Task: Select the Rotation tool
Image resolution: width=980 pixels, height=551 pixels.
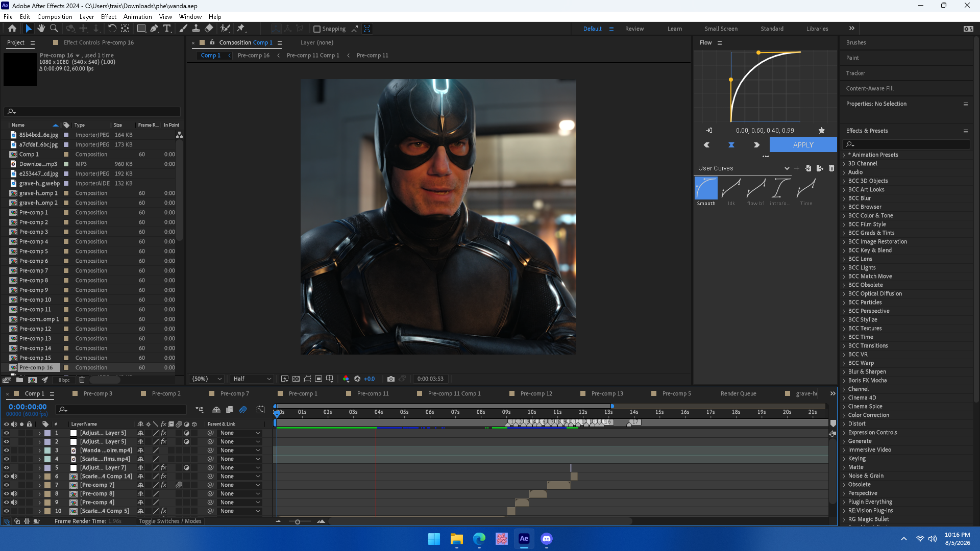Action: click(x=112, y=29)
